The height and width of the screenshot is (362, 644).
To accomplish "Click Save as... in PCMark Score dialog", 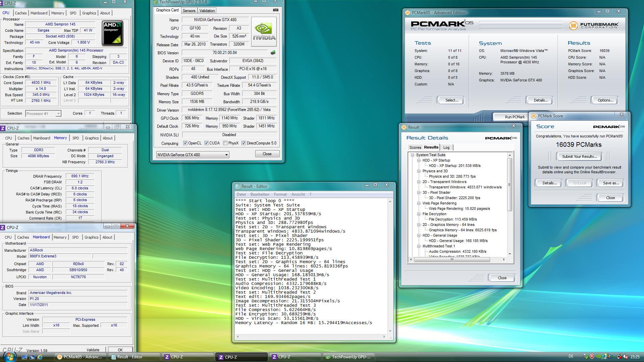I will (610, 183).
